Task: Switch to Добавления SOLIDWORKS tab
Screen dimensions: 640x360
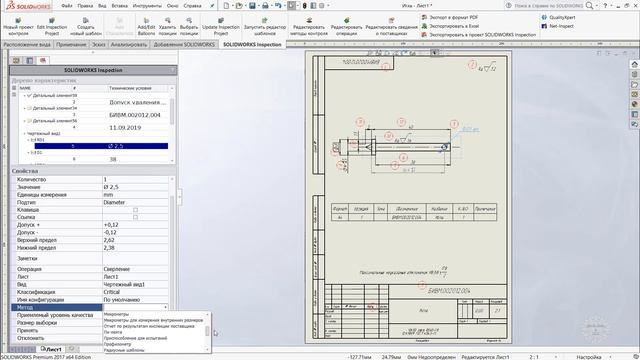Action: pos(184,44)
